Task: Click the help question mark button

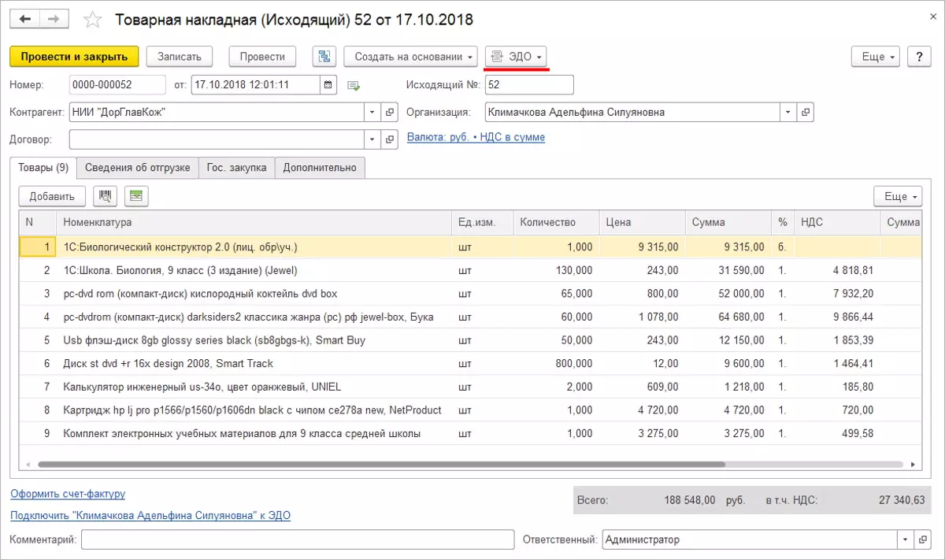Action: pyautogui.click(x=918, y=57)
